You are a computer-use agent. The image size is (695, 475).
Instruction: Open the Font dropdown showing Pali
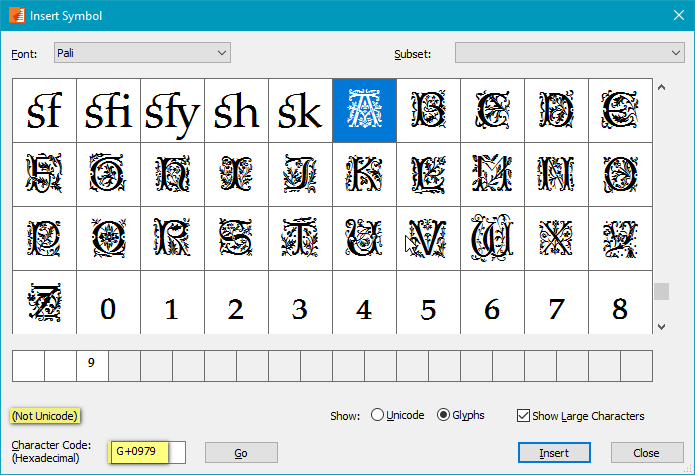pyautogui.click(x=142, y=53)
